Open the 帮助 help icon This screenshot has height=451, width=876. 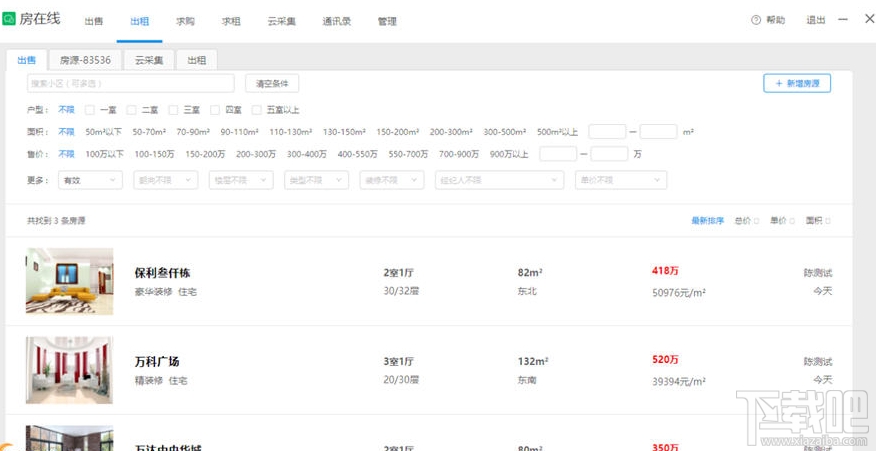[756, 20]
